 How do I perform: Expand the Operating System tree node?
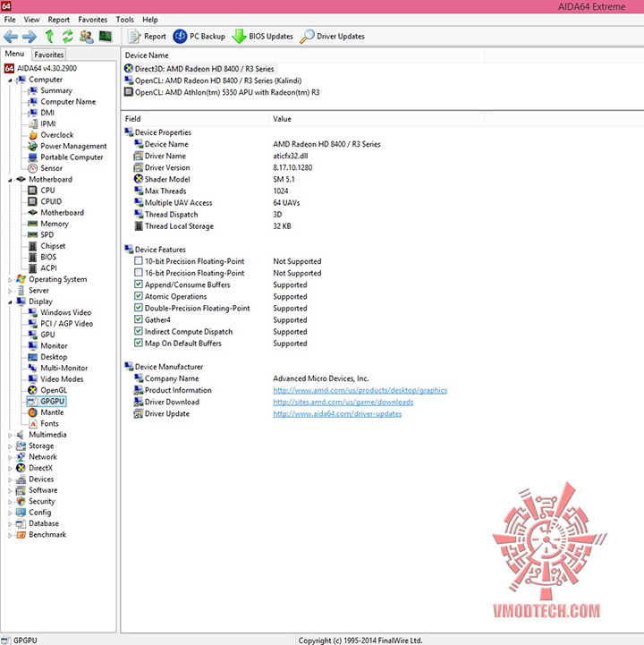[x=10, y=280]
